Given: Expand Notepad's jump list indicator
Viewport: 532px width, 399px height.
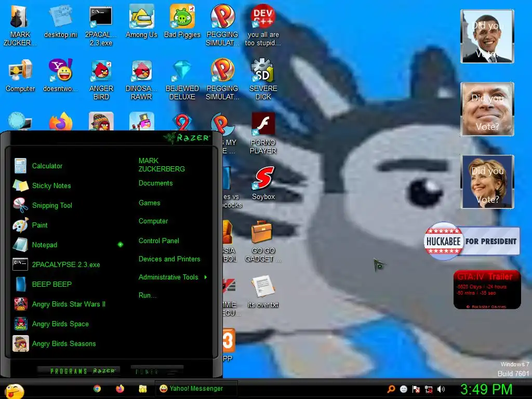Looking at the screenshot, I should [x=121, y=245].
